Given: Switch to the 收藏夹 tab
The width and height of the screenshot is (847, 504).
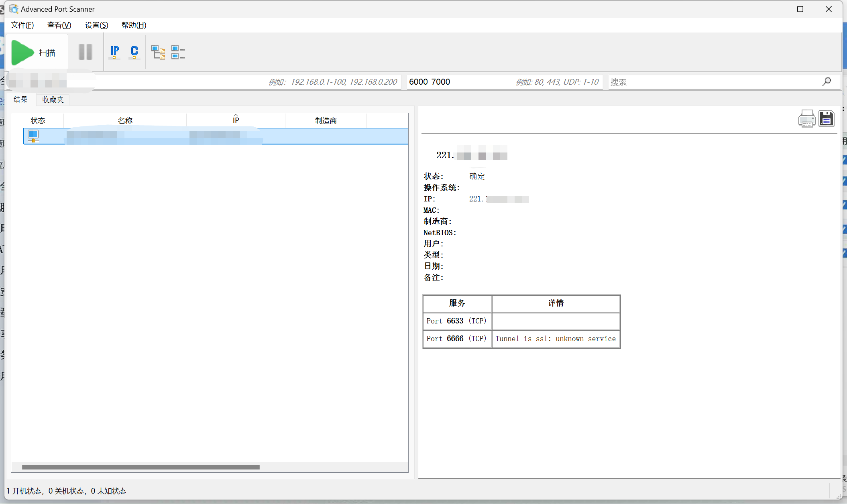Looking at the screenshot, I should (53, 100).
